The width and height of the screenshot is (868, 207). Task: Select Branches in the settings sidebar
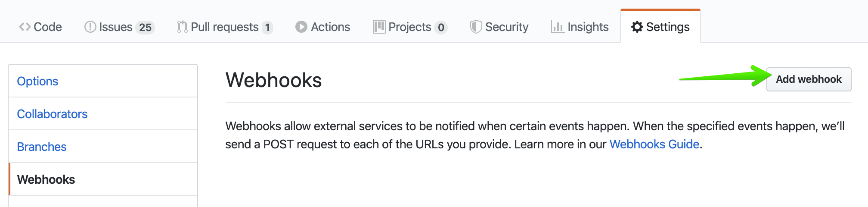pos(42,147)
